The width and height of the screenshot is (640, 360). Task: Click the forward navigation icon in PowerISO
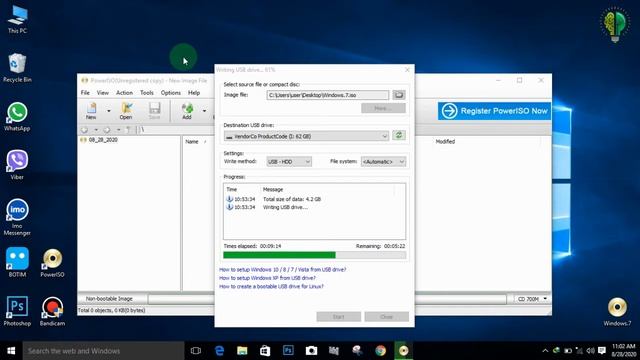107,130
